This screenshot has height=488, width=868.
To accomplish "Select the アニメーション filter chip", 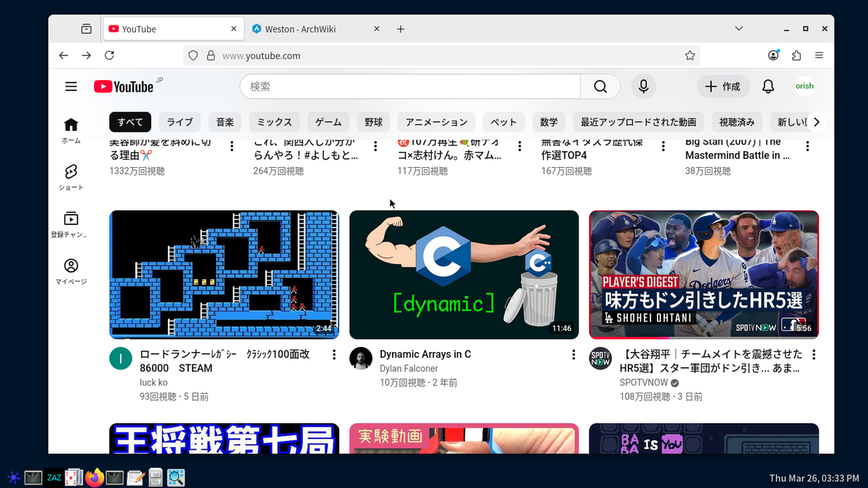I will [x=437, y=122].
